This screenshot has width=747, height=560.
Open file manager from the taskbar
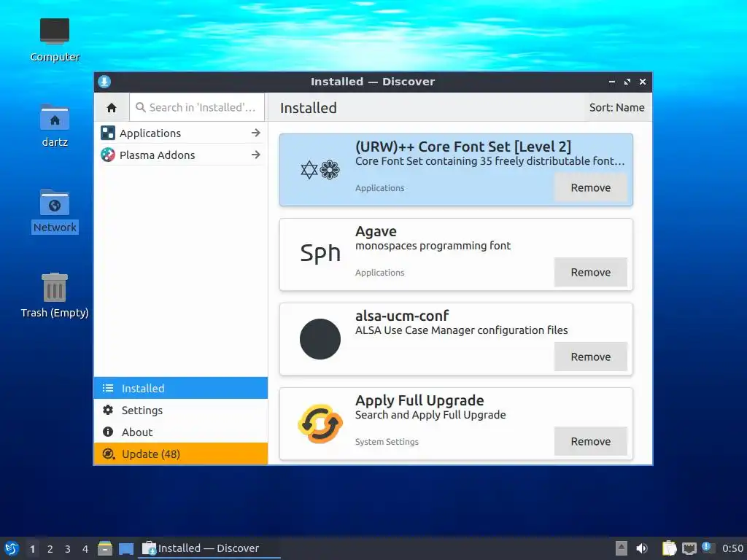coord(105,548)
